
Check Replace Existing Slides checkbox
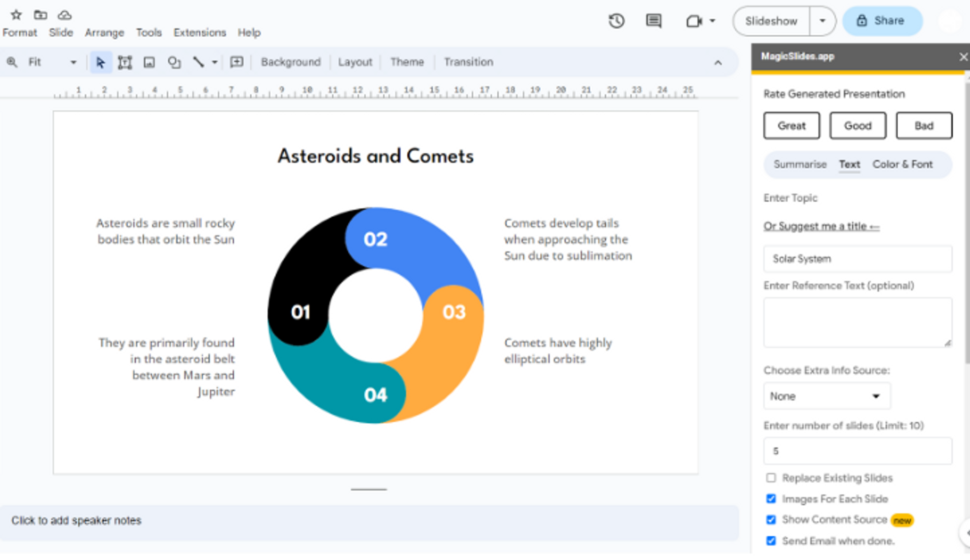[x=771, y=478]
